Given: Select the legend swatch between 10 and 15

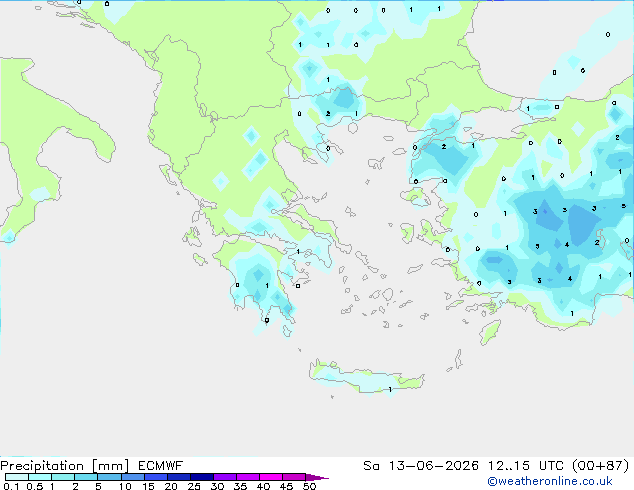Looking at the screenshot, I should click(x=132, y=477).
